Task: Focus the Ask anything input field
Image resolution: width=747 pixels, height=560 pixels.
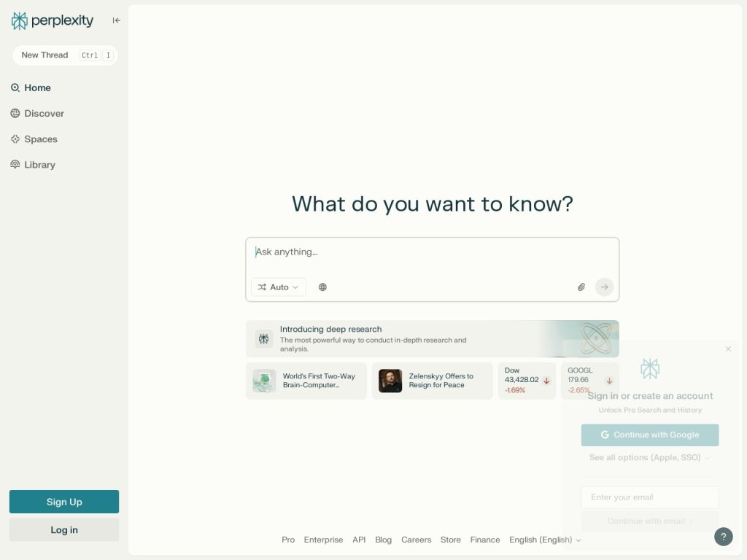Action: click(432, 252)
